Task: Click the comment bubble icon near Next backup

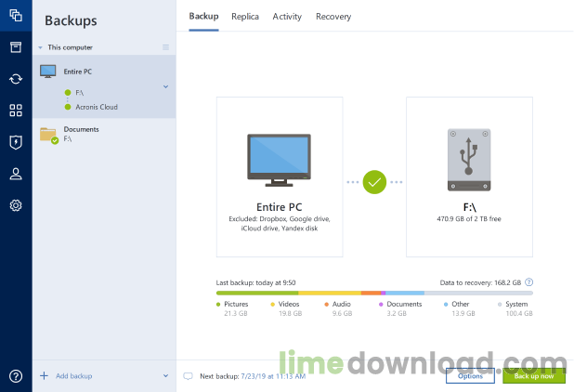Action: [188, 376]
